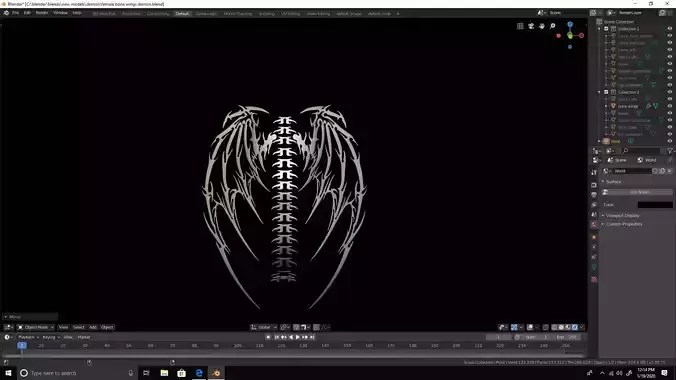Collapse the Collection 2 tree

pos(599,92)
